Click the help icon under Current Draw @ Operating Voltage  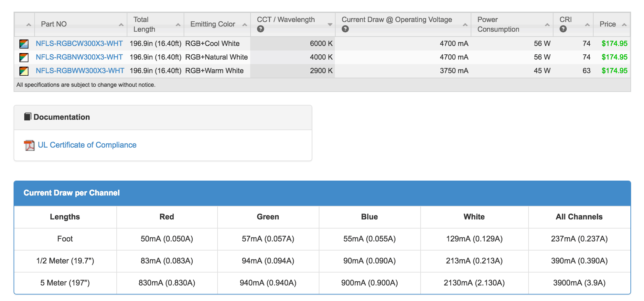click(345, 29)
